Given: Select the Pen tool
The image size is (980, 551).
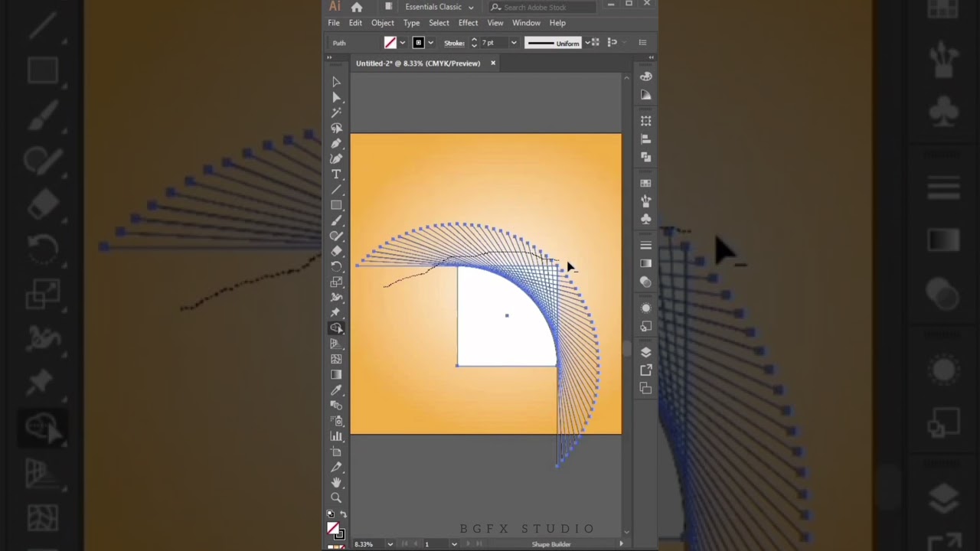Looking at the screenshot, I should (336, 143).
